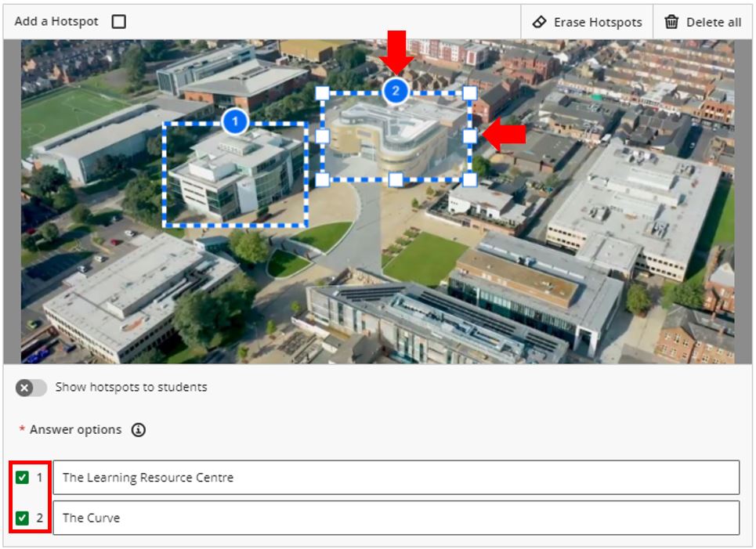Click the bottom-left handle of hotspot 2
The height and width of the screenshot is (549, 756).
point(322,180)
